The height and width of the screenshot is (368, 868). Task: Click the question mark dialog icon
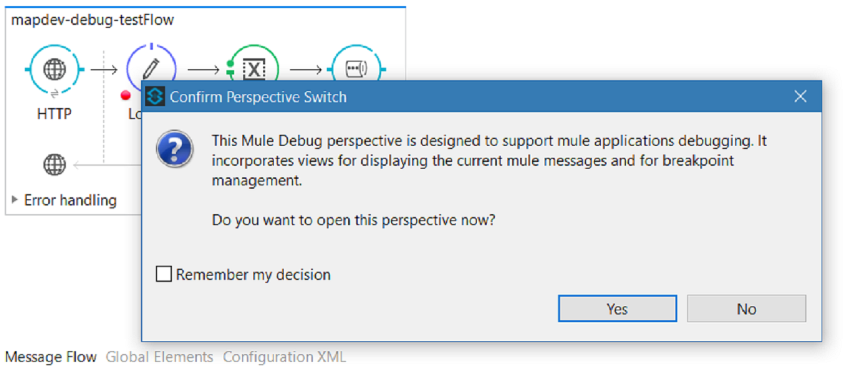coord(175,149)
